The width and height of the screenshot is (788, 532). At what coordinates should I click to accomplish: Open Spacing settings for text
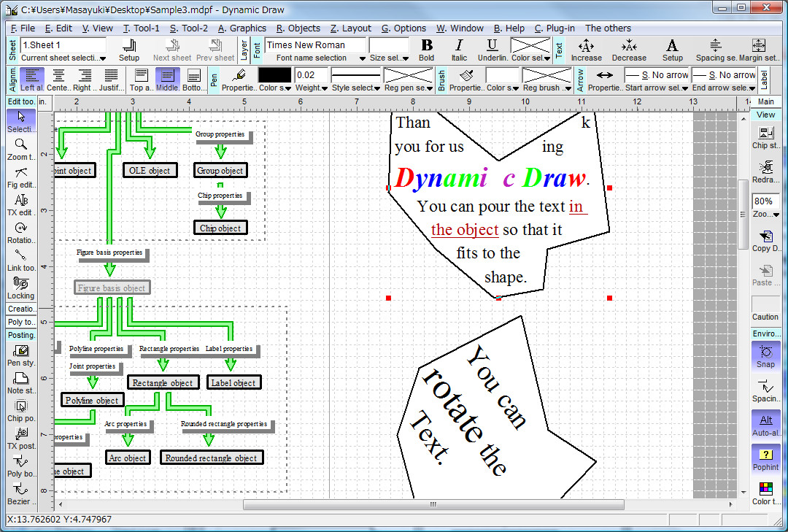coord(716,50)
